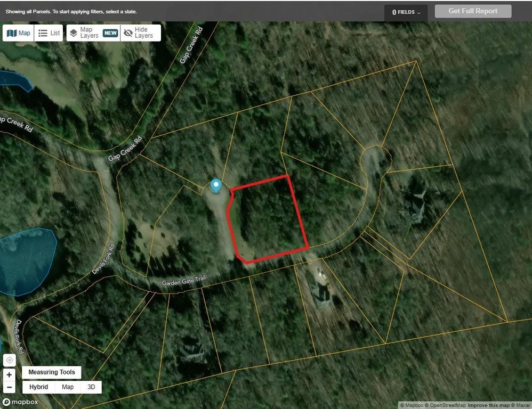Viewport: 532px width, 409px height.
Task: Expand the 0 Fields dropdown
Action: 406,12
